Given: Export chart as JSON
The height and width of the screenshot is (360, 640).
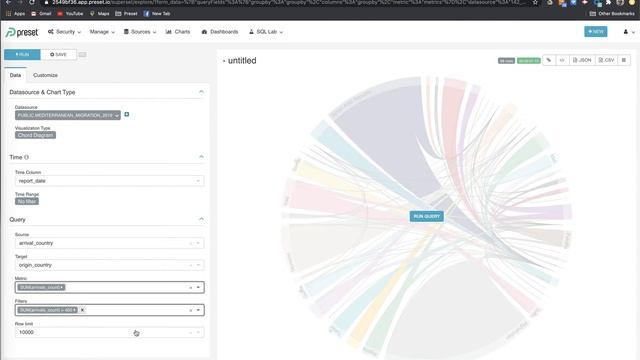Looking at the screenshot, I should 582,60.
